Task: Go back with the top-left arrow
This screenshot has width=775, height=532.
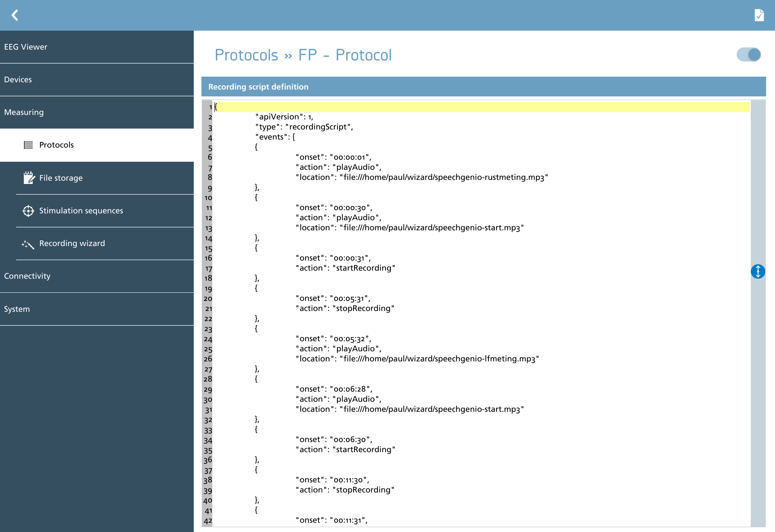Action: click(15, 15)
